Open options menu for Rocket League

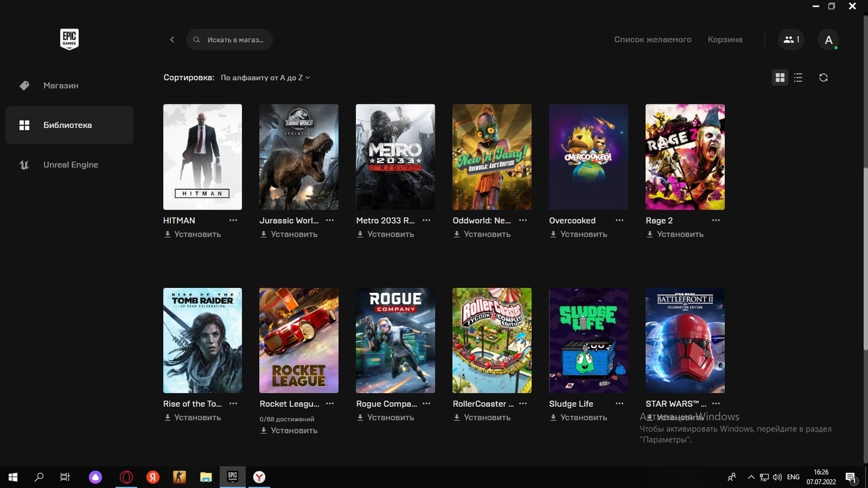[330, 403]
